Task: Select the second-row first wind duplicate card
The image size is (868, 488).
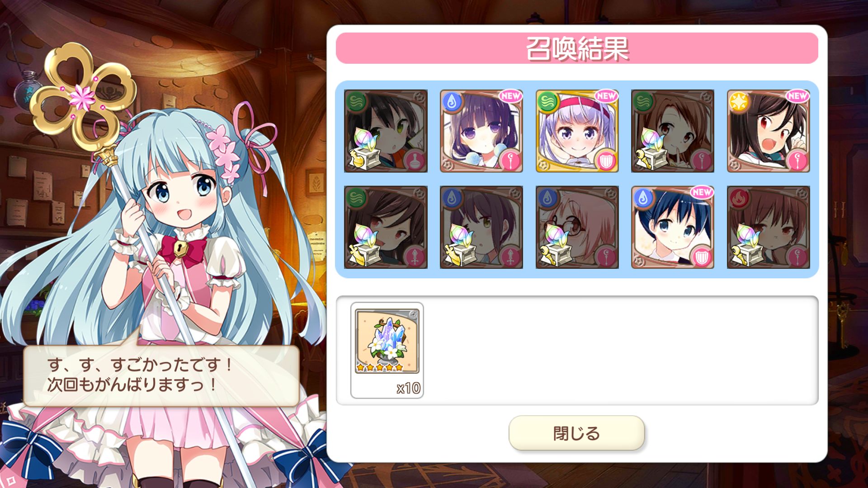Action: tap(386, 227)
